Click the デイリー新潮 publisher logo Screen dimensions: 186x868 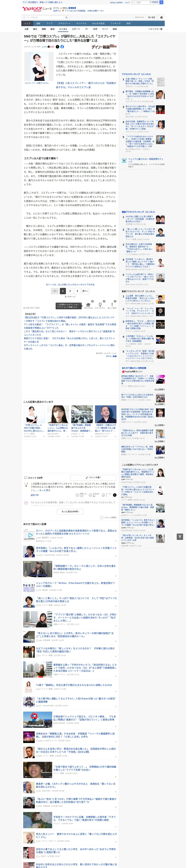pyautogui.click(x=104, y=46)
